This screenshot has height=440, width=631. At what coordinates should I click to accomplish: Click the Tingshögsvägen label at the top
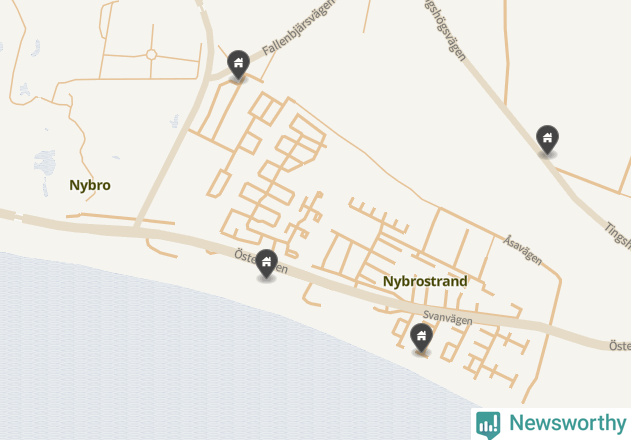pos(445,30)
